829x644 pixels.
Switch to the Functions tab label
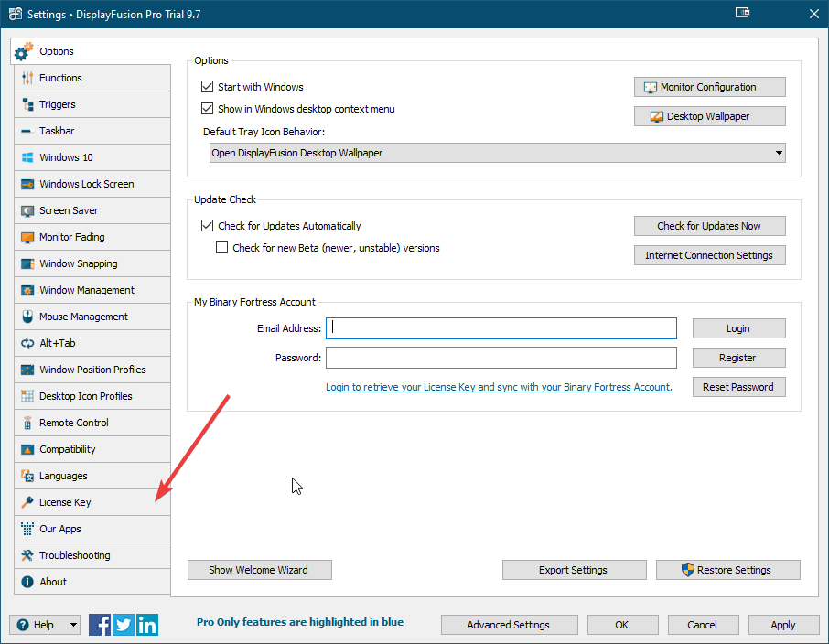pyautogui.click(x=60, y=79)
